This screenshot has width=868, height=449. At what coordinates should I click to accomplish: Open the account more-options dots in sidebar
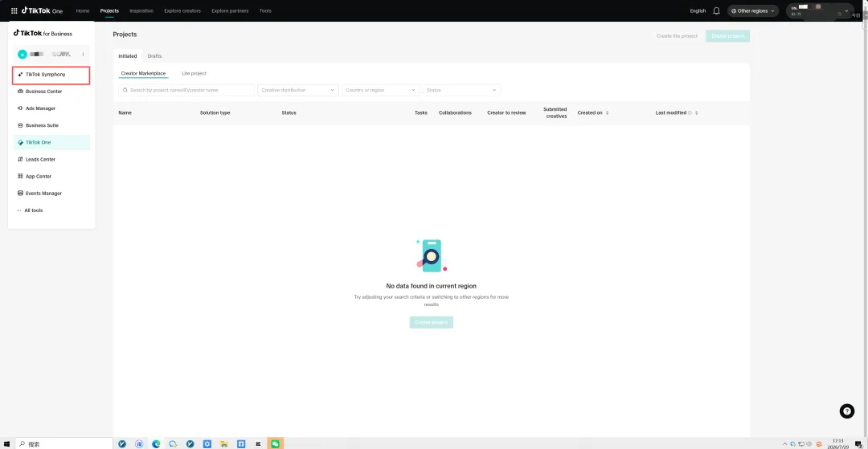pyautogui.click(x=83, y=54)
